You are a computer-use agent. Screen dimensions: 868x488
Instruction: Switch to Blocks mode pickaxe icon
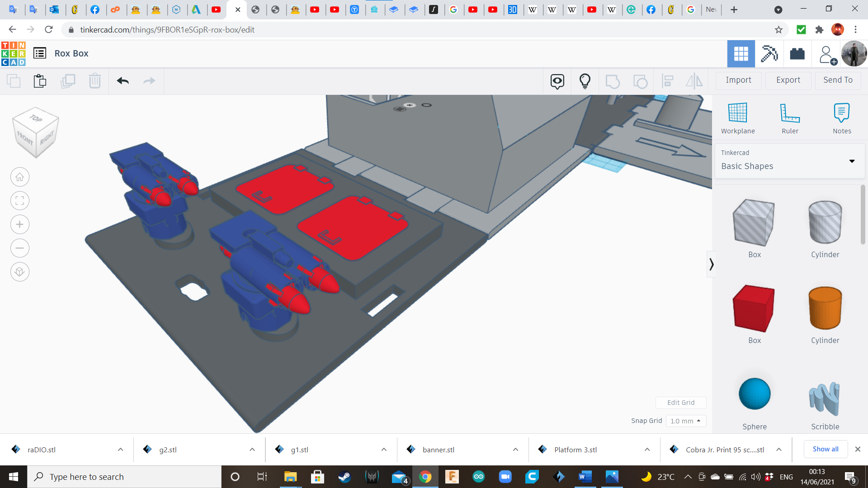[769, 54]
